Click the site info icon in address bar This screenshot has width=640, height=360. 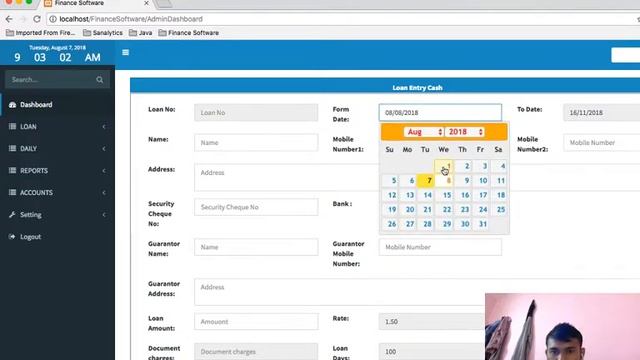click(53, 19)
